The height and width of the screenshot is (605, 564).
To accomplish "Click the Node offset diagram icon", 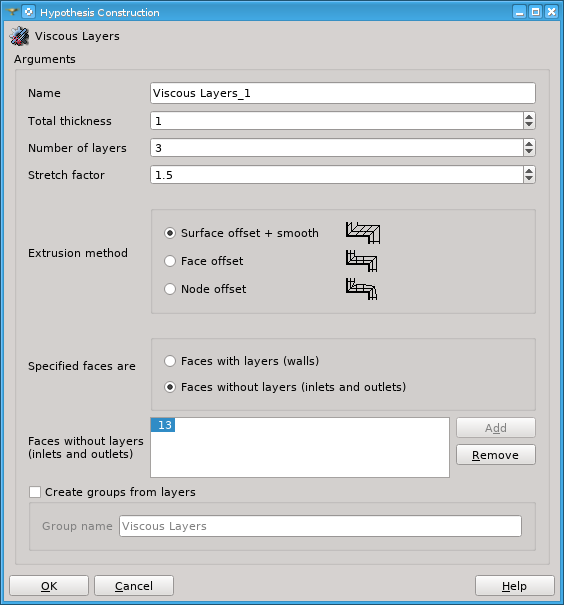I will [x=361, y=289].
